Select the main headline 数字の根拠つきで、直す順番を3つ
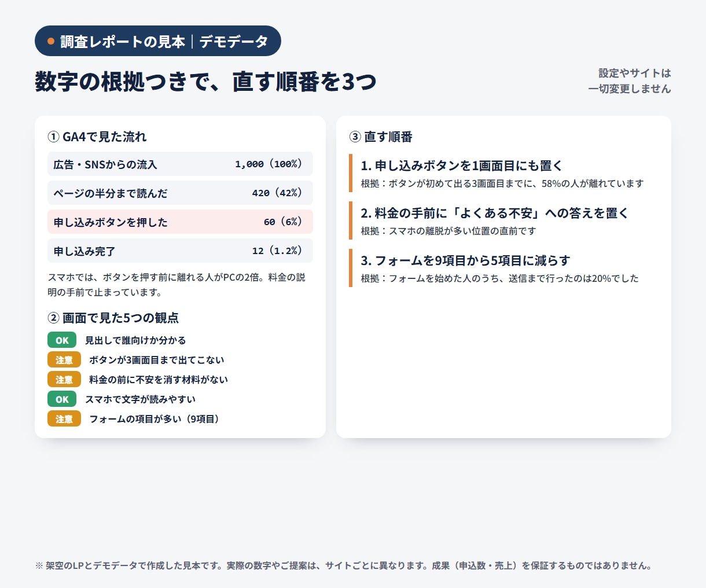 point(205,82)
